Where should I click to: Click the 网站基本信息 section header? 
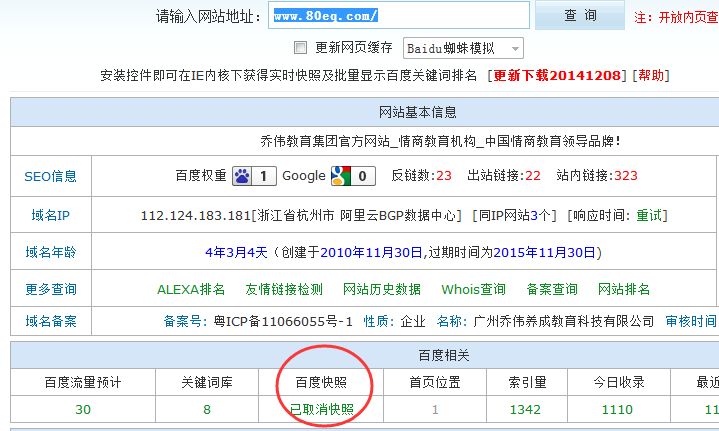[x=417, y=112]
